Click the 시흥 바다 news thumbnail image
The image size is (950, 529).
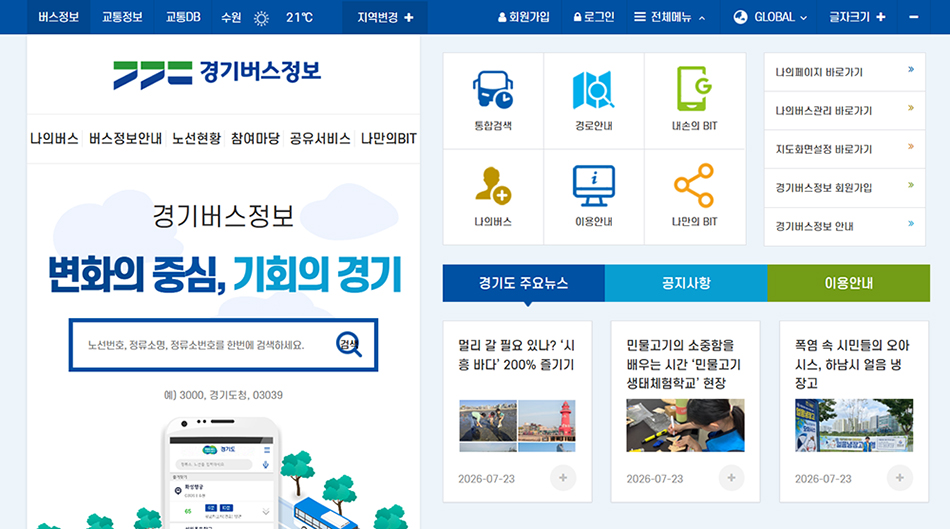point(517,425)
